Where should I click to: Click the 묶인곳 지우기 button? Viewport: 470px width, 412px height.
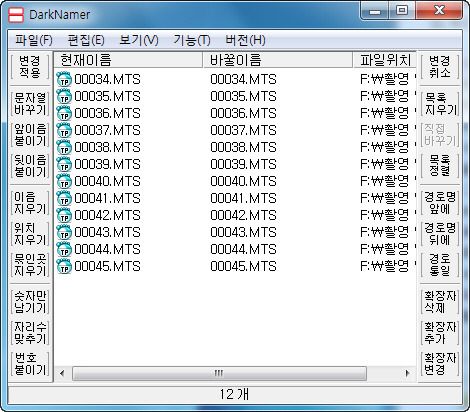(30, 265)
